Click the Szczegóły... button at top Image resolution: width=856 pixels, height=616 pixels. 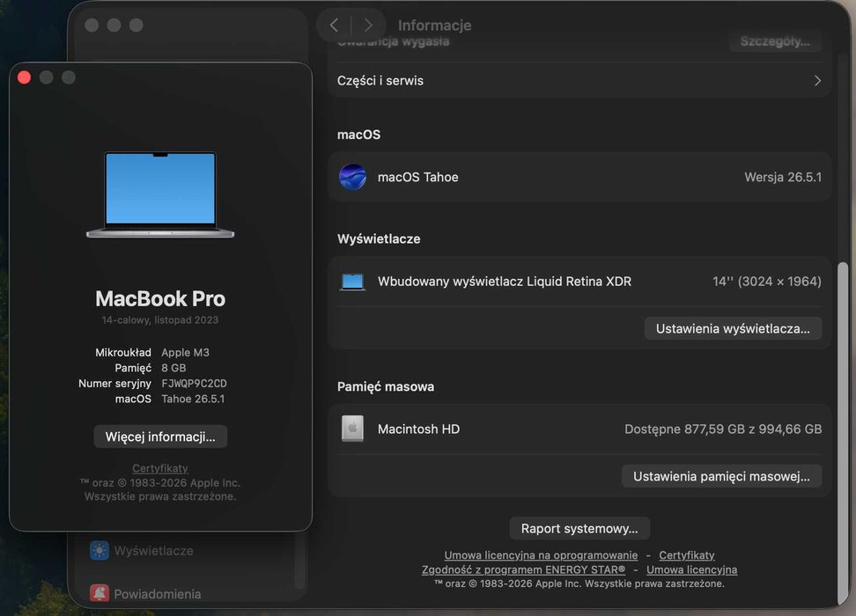(x=775, y=41)
